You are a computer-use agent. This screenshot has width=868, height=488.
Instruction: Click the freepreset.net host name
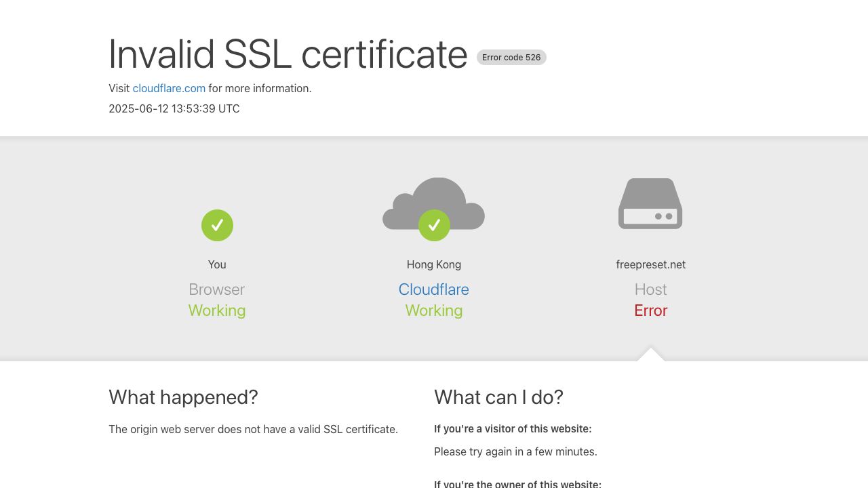(651, 264)
